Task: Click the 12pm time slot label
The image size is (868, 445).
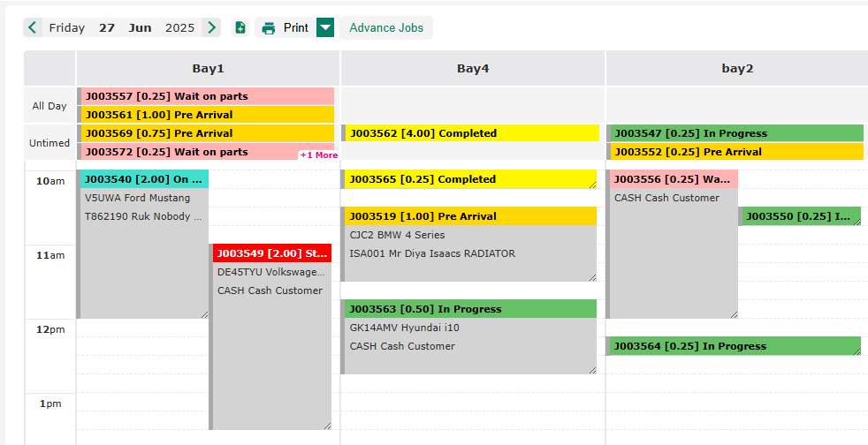Action: pyautogui.click(x=49, y=329)
